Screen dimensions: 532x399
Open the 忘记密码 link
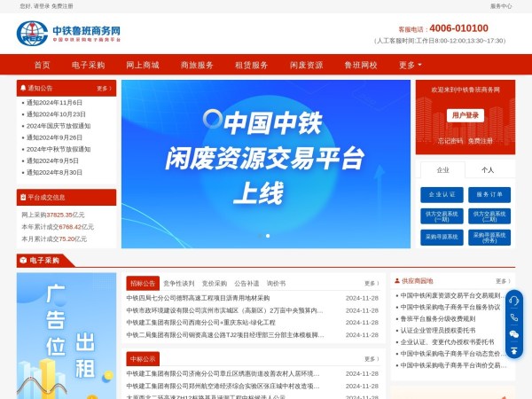(x=450, y=140)
